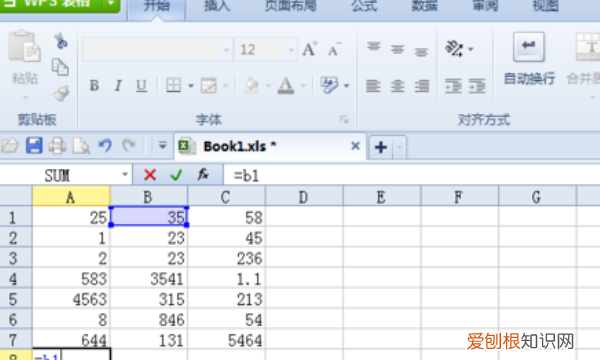Decrease font size with small A icon

[334, 50]
